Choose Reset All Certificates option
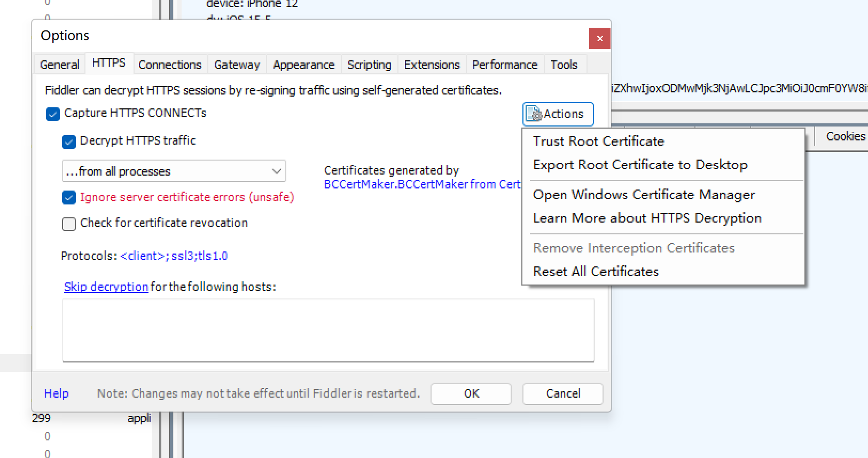This screenshot has width=868, height=458. (596, 272)
